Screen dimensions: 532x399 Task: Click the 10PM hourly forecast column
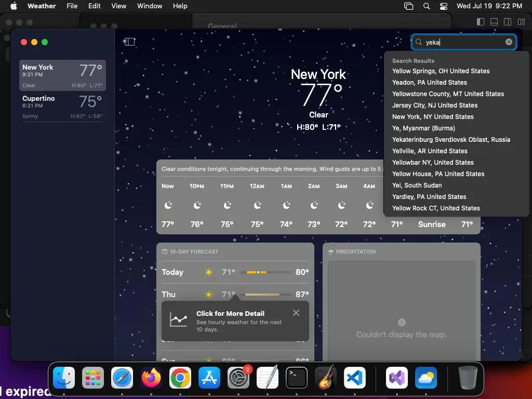coord(197,205)
